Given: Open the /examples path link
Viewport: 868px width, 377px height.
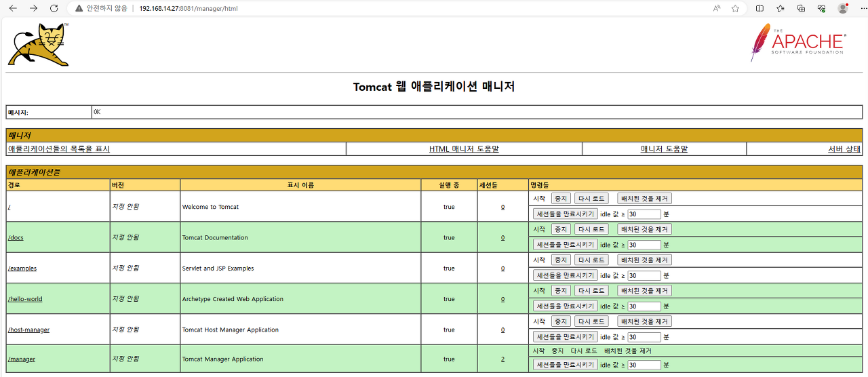Looking at the screenshot, I should [22, 269].
